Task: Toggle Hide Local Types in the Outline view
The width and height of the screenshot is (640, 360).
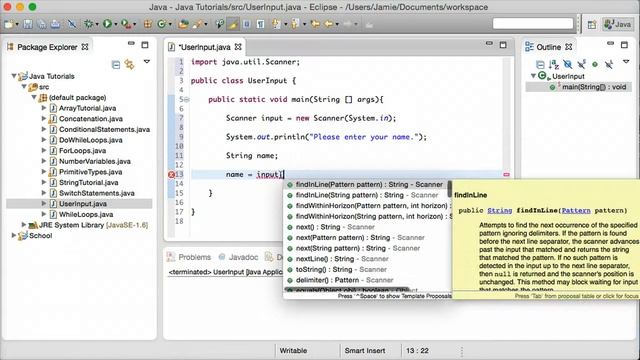Action: tap(609, 64)
